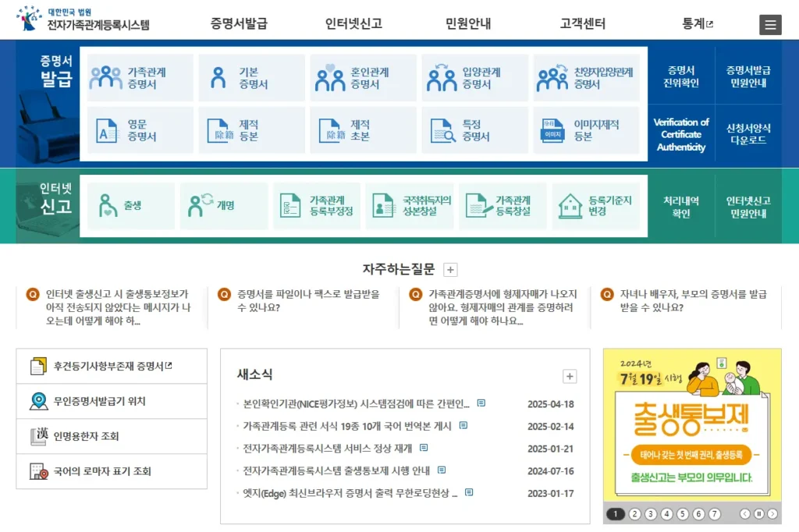Show next banner slide

tap(772, 514)
